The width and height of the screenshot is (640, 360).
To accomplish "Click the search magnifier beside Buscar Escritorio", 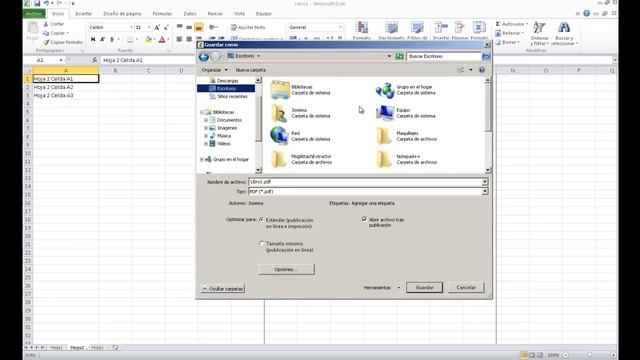I will coord(486,56).
